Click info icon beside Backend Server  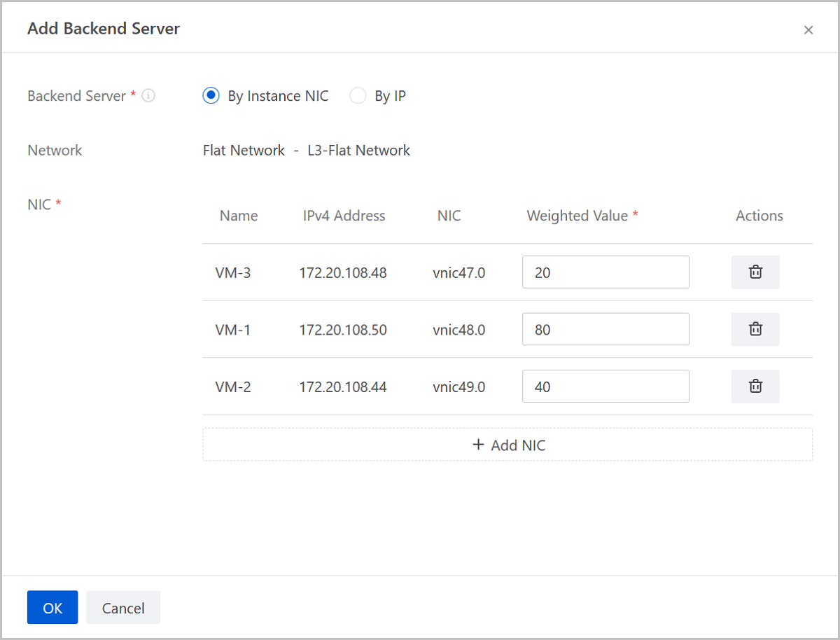click(x=148, y=96)
